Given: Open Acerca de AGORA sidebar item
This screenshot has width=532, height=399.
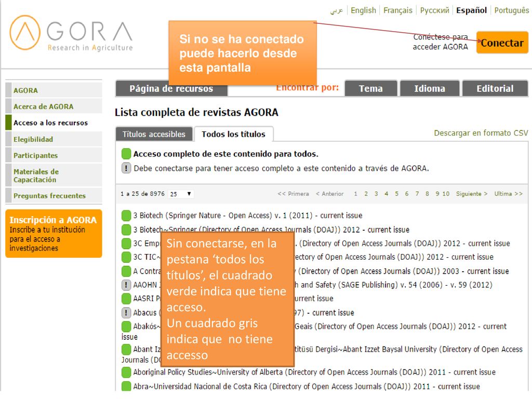Looking at the screenshot, I should coord(54,107).
